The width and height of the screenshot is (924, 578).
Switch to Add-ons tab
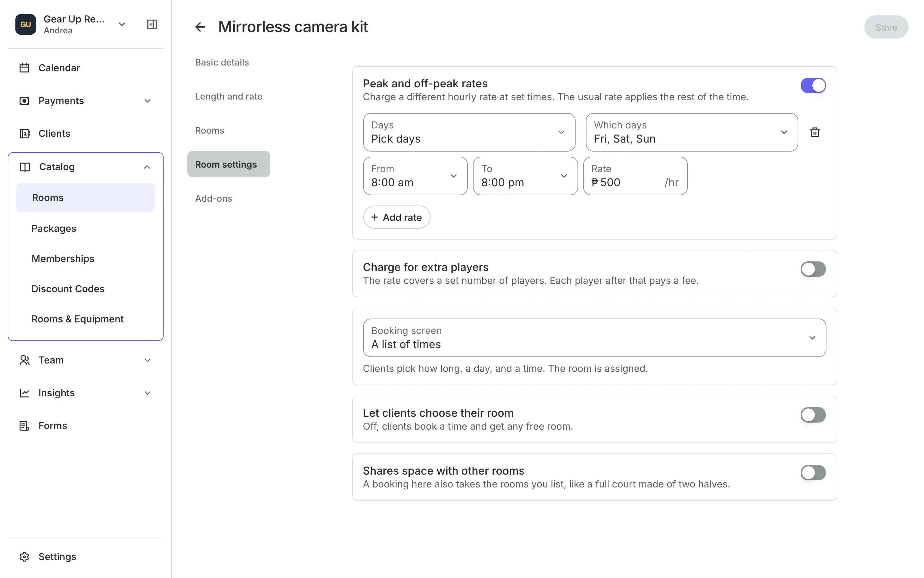coord(213,198)
